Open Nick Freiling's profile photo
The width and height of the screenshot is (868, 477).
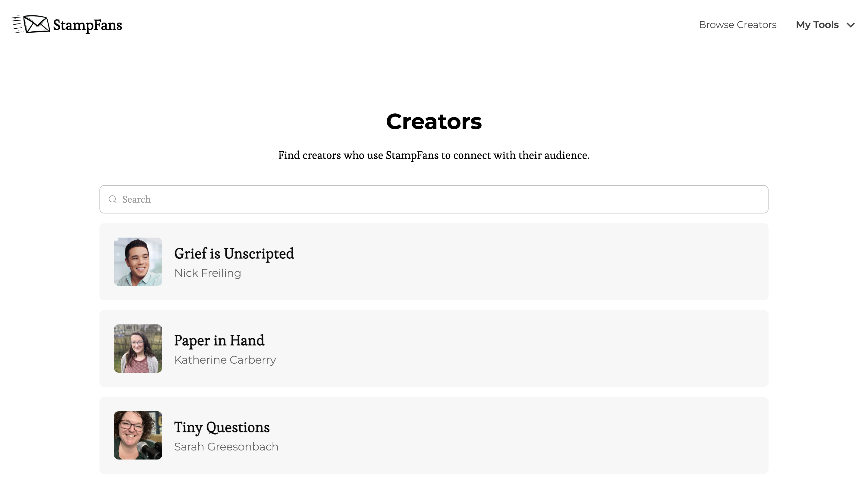[x=138, y=262]
